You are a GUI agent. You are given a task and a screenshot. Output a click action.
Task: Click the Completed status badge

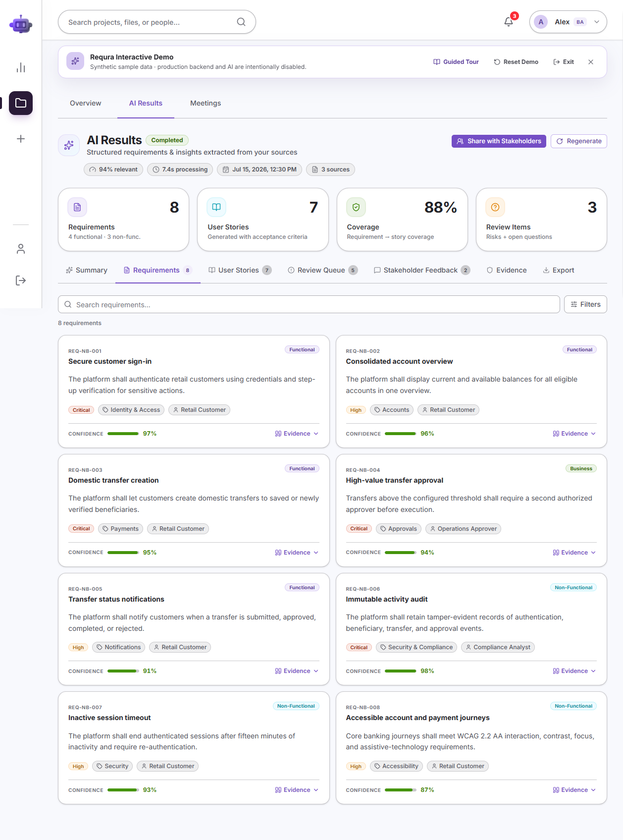coord(167,140)
